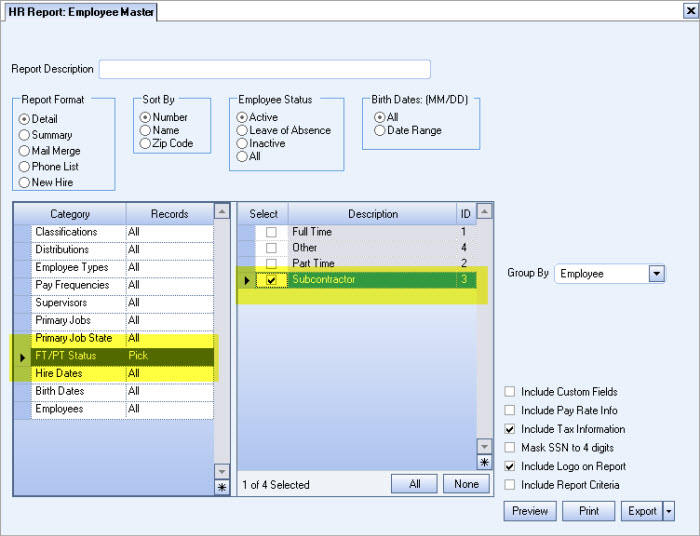Uncheck the Subcontractor select box
Viewport: 700px width, 536px height.
(x=271, y=280)
